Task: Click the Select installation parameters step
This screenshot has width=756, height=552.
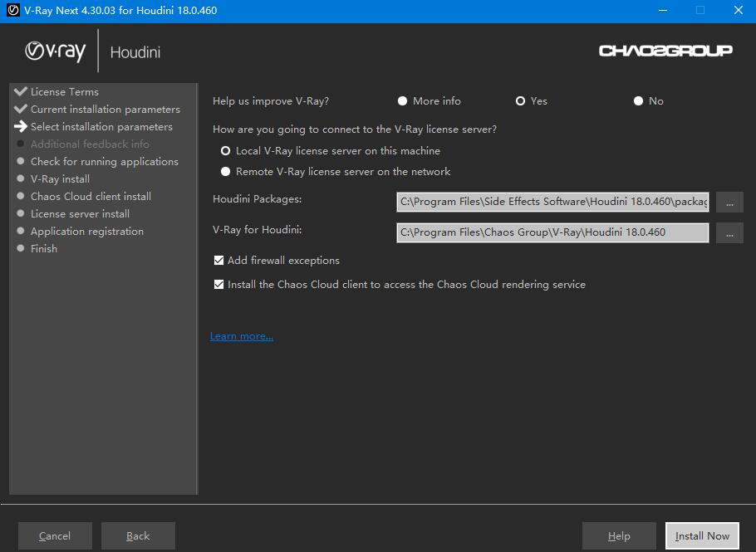Action: (x=101, y=127)
